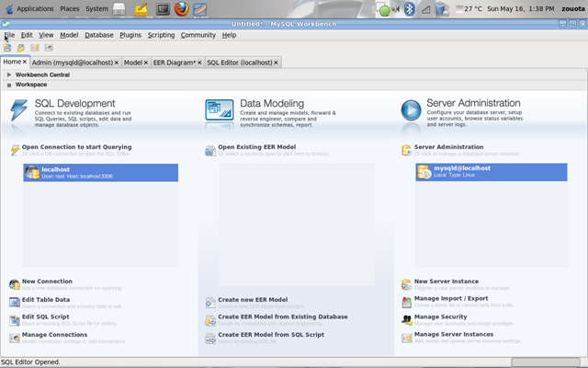Click the Manage Import / Export icon
588x368 pixels.
click(406, 302)
